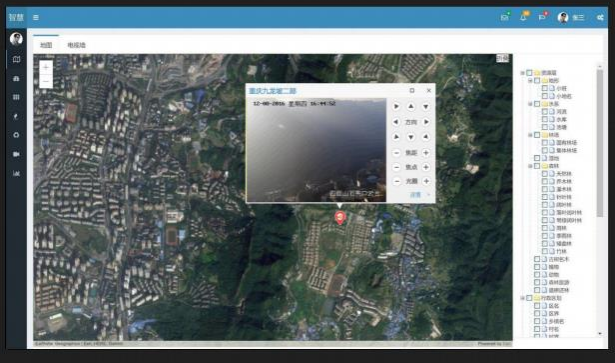Open the video camera icon in sidebar
The height and width of the screenshot is (363, 615).
pos(16,154)
